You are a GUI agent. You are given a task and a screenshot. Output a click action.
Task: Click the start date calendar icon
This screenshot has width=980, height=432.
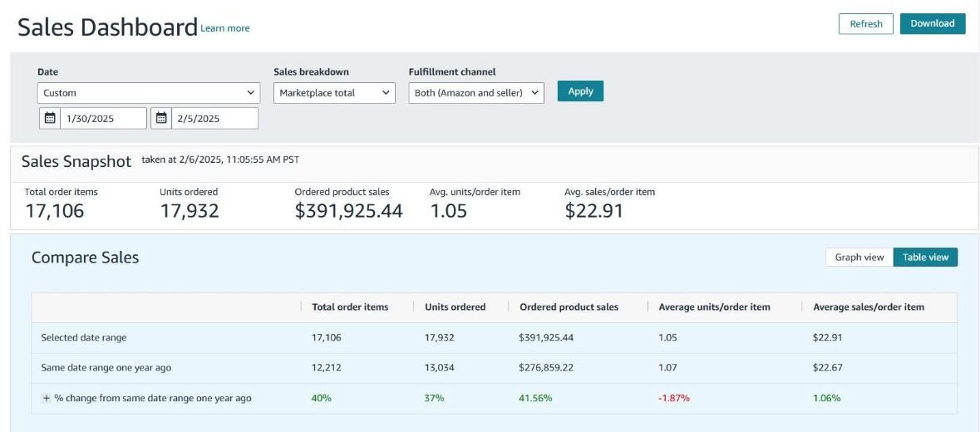50,119
